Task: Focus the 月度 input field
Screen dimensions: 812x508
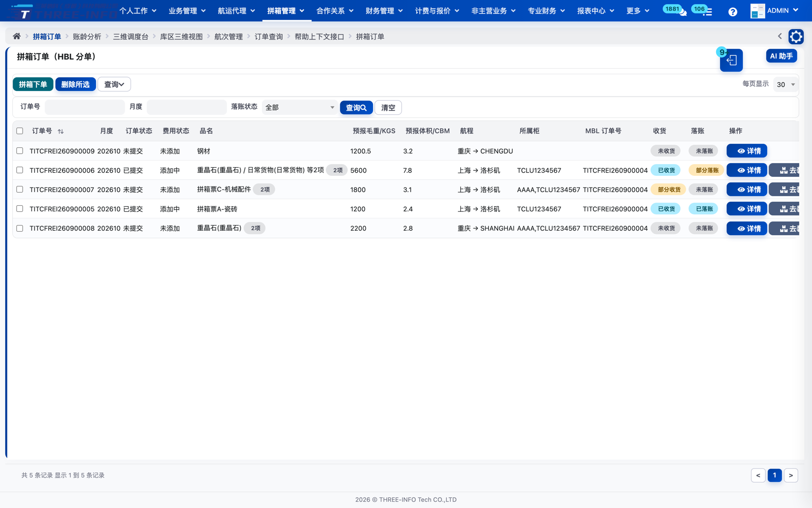Action: [187, 107]
